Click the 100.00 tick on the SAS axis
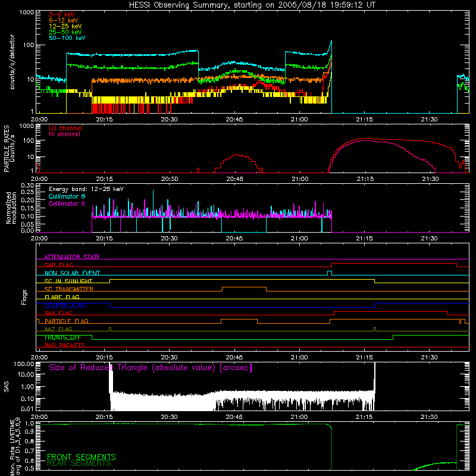The image size is (476, 476). tap(24, 364)
